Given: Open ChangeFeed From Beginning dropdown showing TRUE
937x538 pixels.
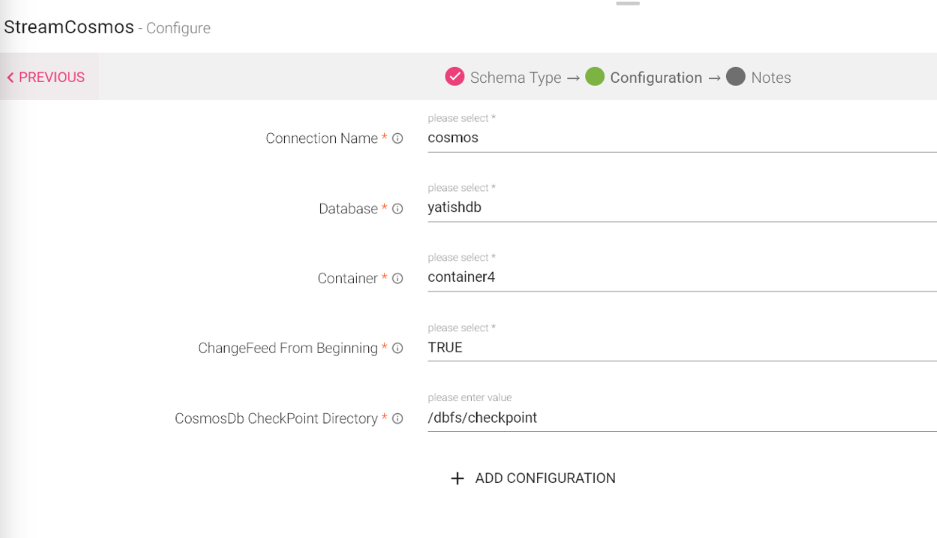Looking at the screenshot, I should [682, 347].
